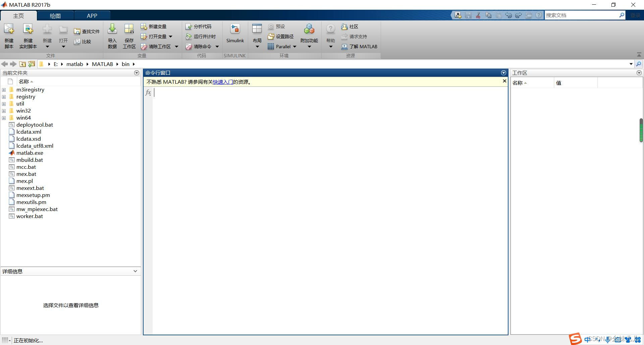644x345 pixels.
Task: Open 预设 preferences
Action: click(x=277, y=26)
